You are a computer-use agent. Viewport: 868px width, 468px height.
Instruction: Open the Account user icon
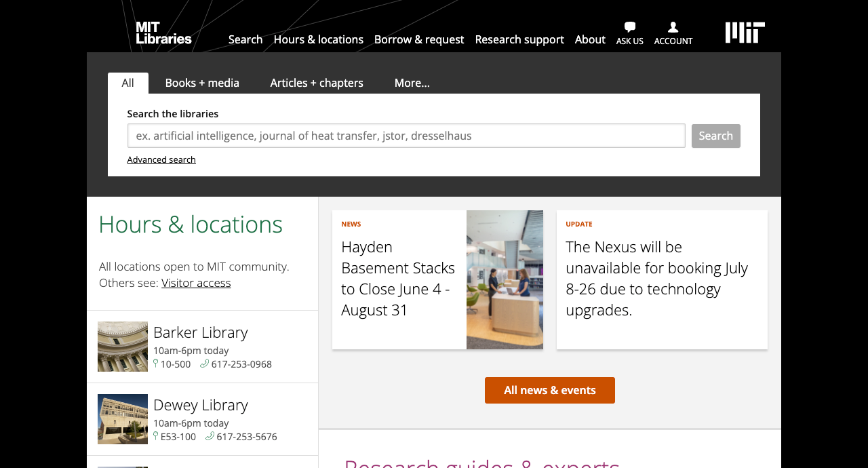click(x=673, y=27)
